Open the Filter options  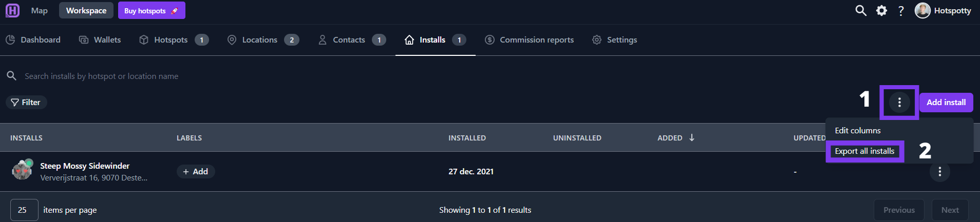tap(26, 103)
